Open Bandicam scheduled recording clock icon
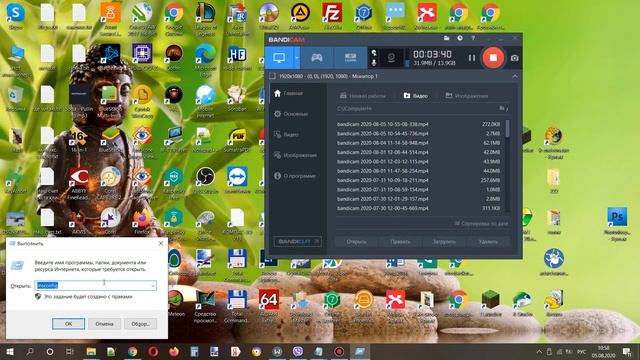Viewport: 640px width, 360px height. [460, 38]
